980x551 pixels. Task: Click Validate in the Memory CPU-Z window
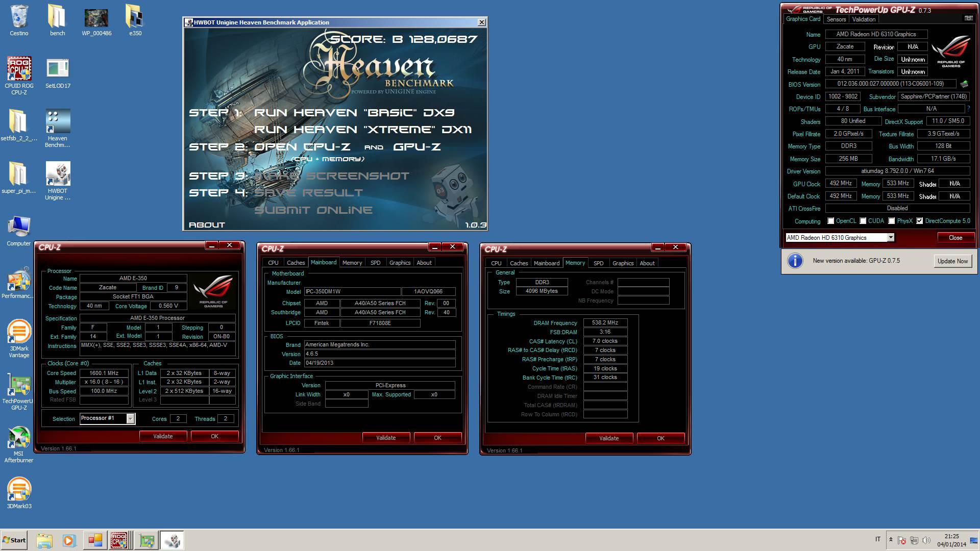click(x=608, y=438)
